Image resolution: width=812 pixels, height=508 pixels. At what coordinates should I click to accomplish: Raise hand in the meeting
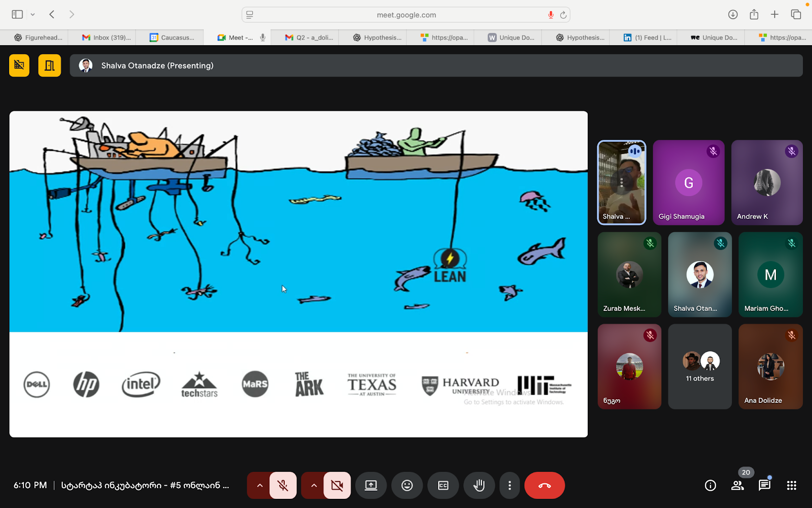click(479, 486)
